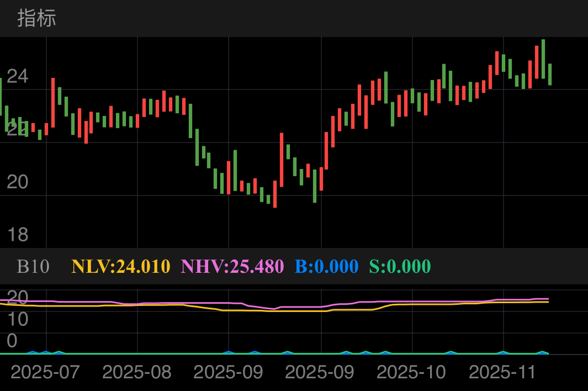588x391 pixels.
Task: Select the yellow NLV:24.010 readout
Action: coord(121,266)
